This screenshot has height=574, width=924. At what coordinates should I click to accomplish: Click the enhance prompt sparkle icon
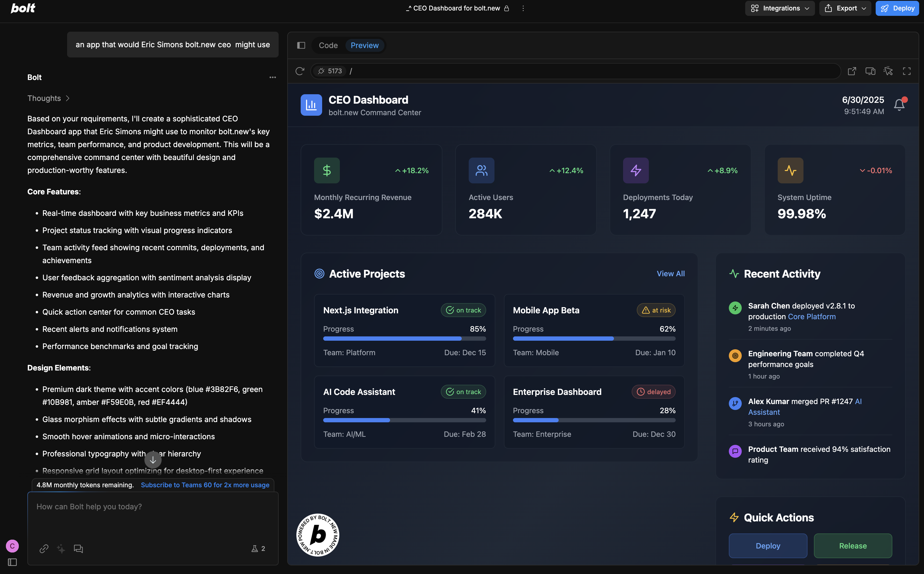pyautogui.click(x=61, y=548)
